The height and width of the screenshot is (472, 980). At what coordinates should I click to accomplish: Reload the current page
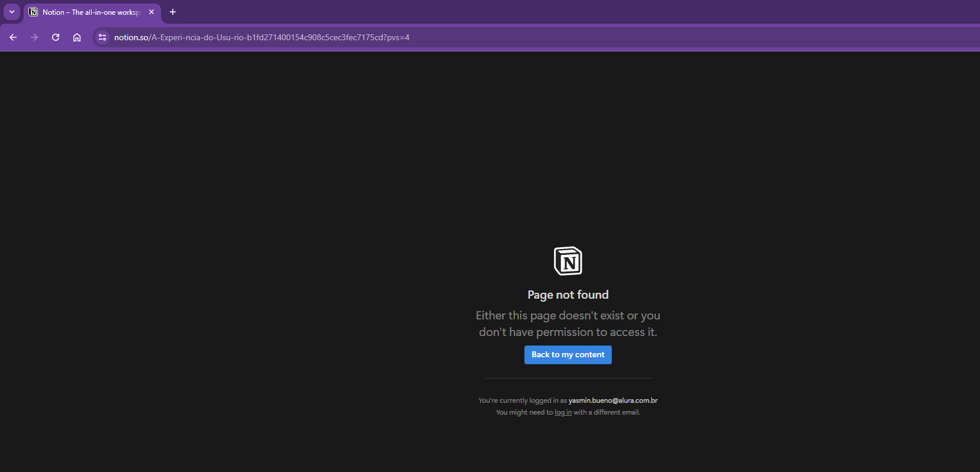point(56,37)
